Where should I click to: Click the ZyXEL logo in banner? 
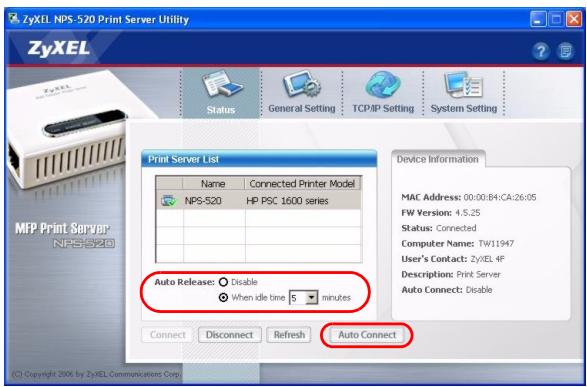[59, 49]
